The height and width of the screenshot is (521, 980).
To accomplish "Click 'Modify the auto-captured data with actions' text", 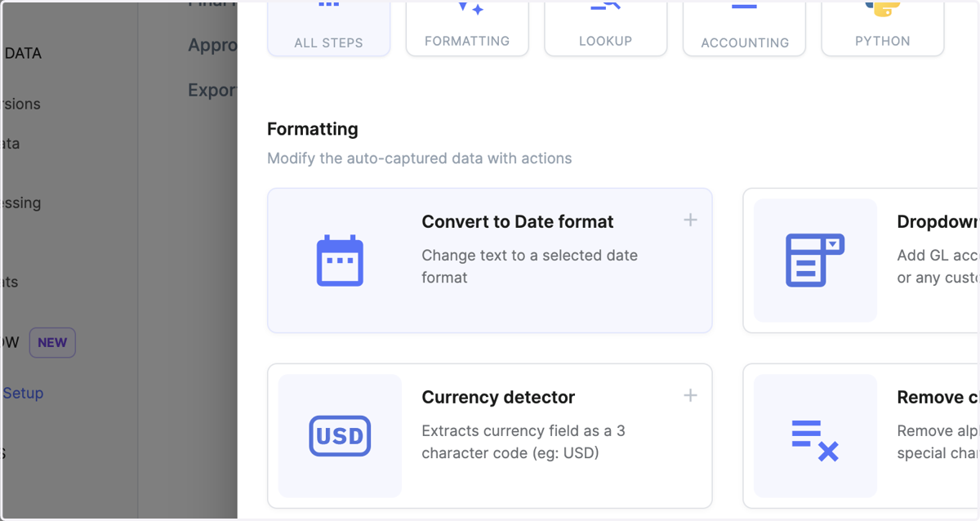I will [420, 158].
